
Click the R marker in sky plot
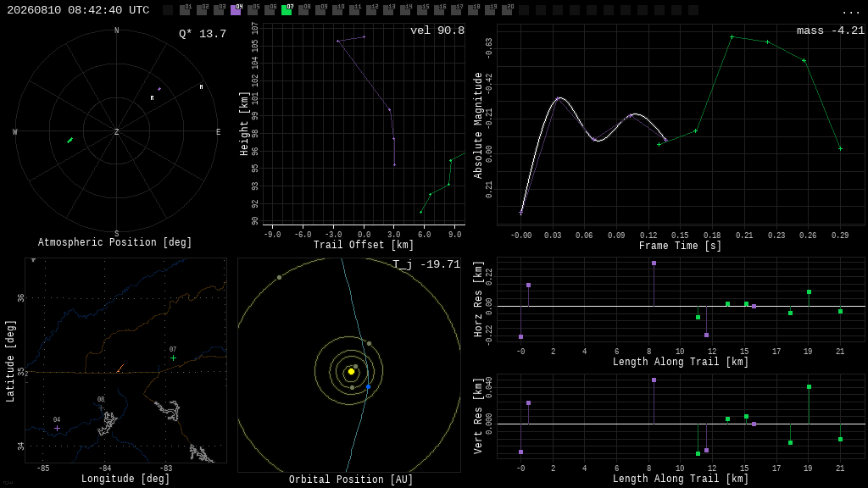[x=153, y=98]
